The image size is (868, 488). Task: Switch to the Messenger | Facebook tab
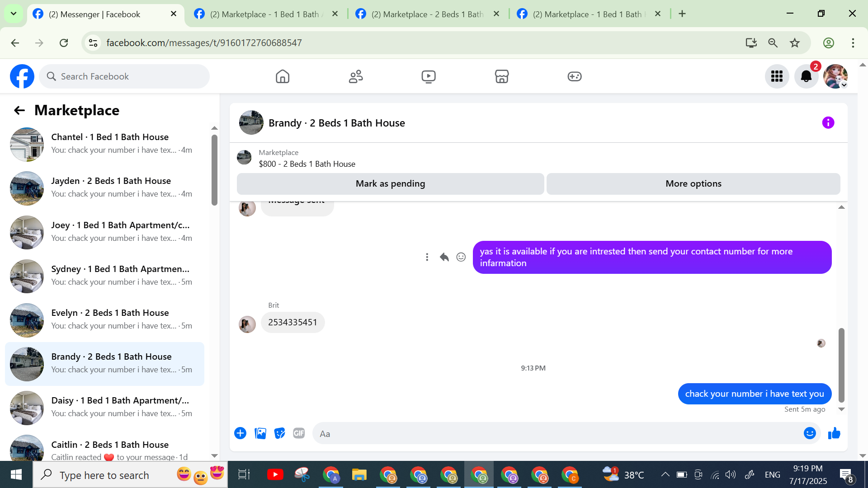[106, 14]
